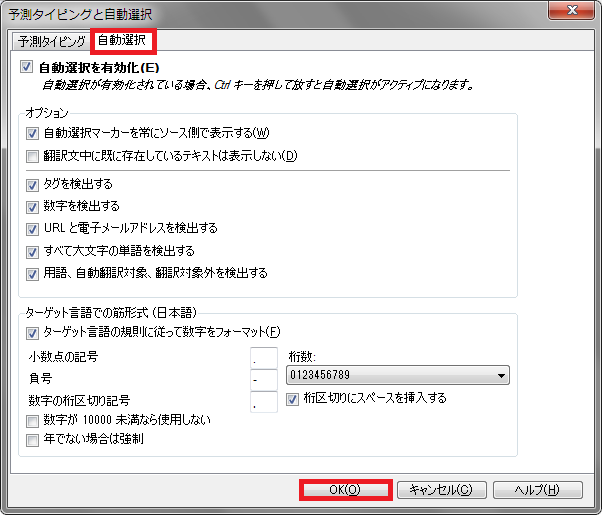Check the 年でない場合は強制 option

33,439
